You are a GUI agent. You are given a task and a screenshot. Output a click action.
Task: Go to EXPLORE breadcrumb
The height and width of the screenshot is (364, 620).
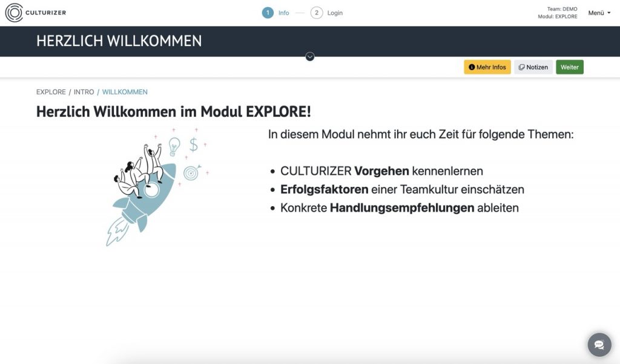coord(51,92)
